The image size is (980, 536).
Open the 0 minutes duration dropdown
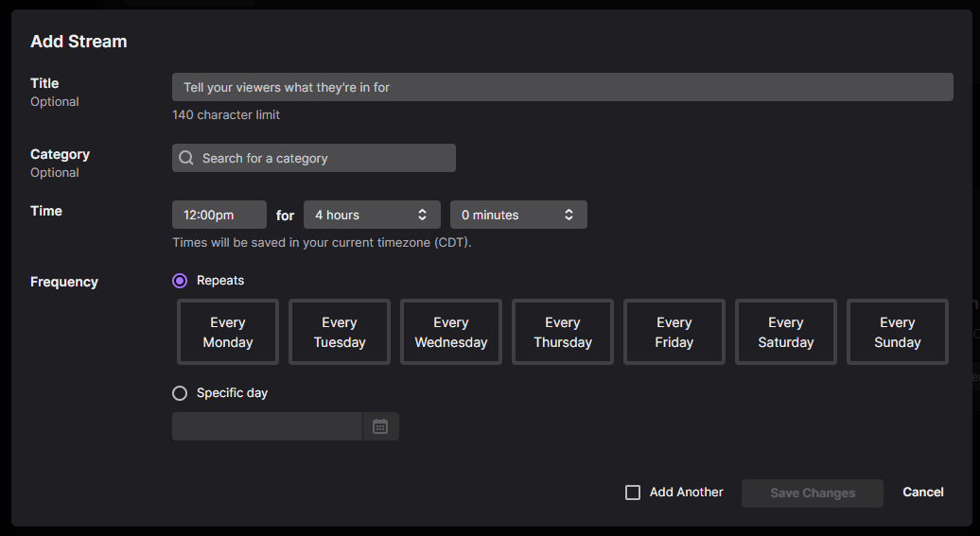point(518,215)
